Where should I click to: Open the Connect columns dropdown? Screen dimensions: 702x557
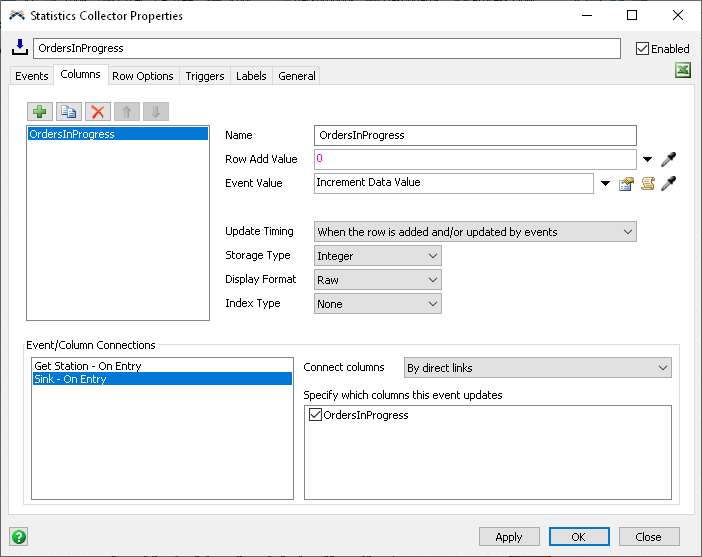pyautogui.click(x=537, y=368)
